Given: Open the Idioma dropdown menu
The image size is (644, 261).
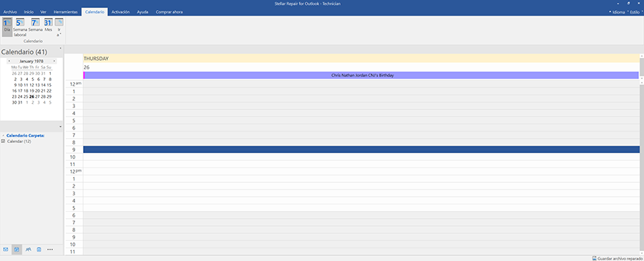Looking at the screenshot, I should [x=617, y=12].
